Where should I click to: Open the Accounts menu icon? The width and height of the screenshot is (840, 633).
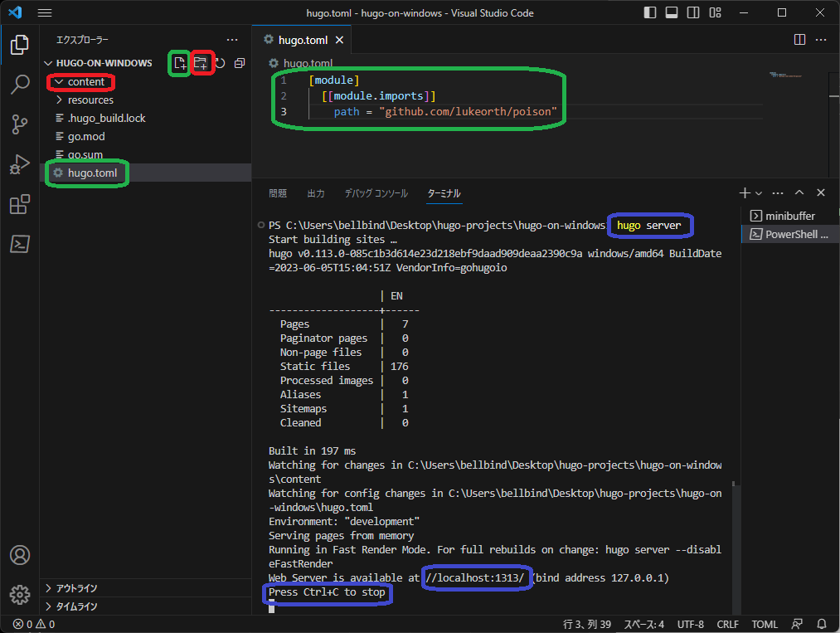(x=19, y=555)
